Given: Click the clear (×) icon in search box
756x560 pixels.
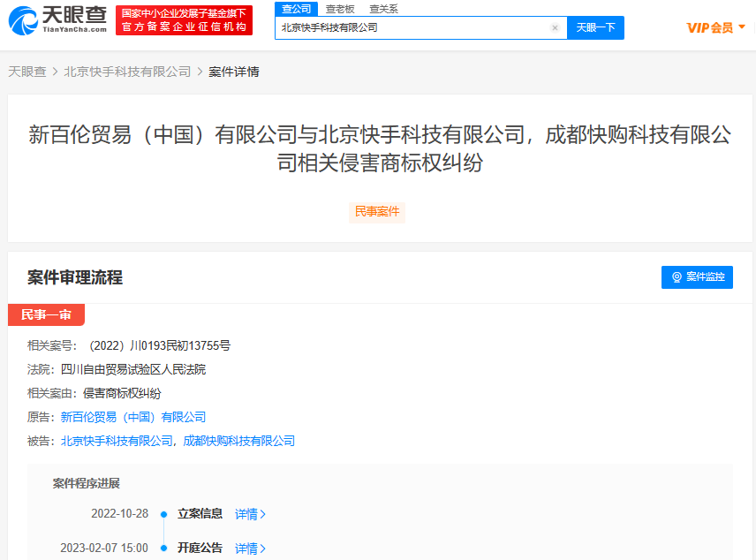Looking at the screenshot, I should (x=555, y=27).
